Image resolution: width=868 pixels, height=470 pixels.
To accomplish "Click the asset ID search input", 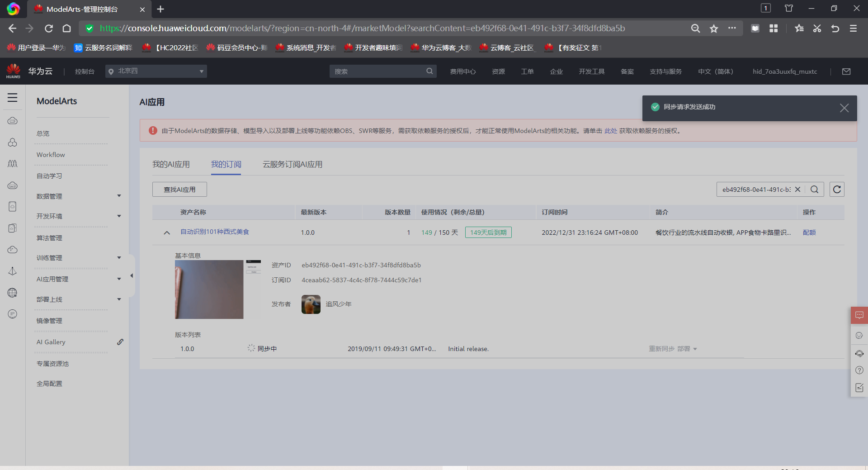I will (756, 190).
